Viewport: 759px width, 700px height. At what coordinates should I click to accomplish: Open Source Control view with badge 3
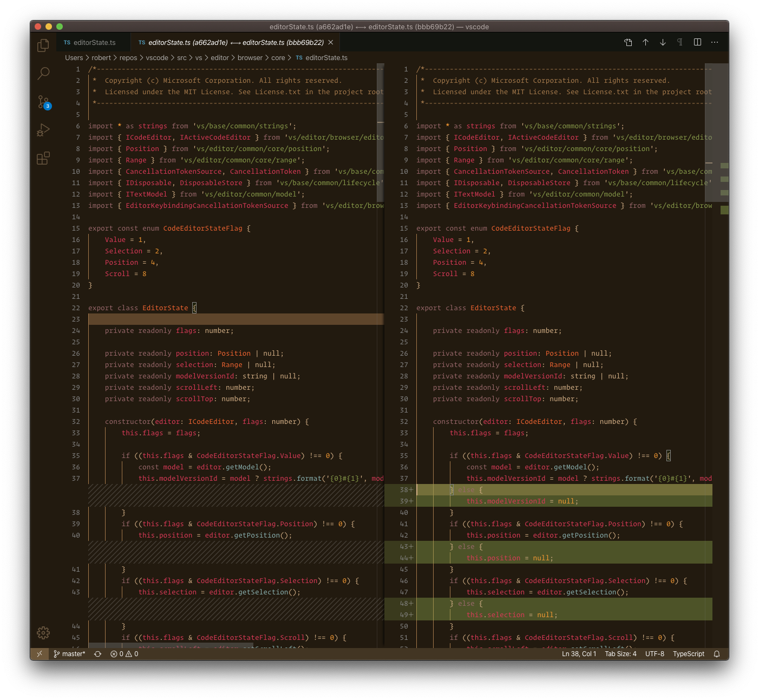coord(43,102)
